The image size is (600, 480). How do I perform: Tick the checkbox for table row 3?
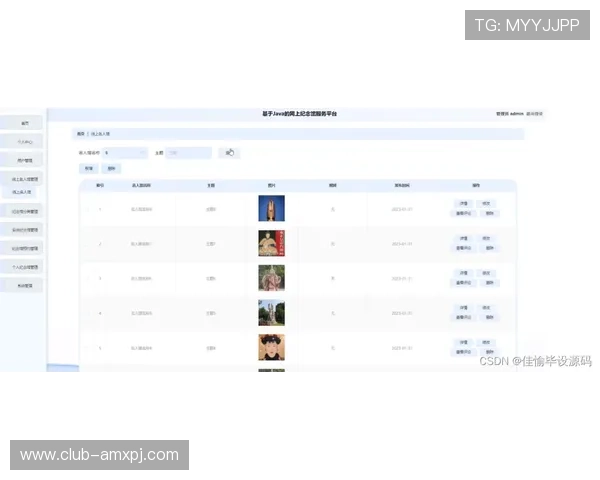tap(86, 278)
